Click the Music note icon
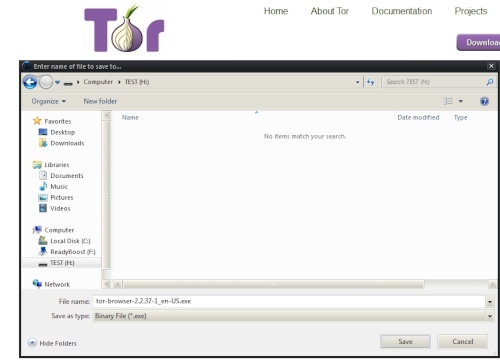The height and width of the screenshot is (360, 500). (x=43, y=186)
